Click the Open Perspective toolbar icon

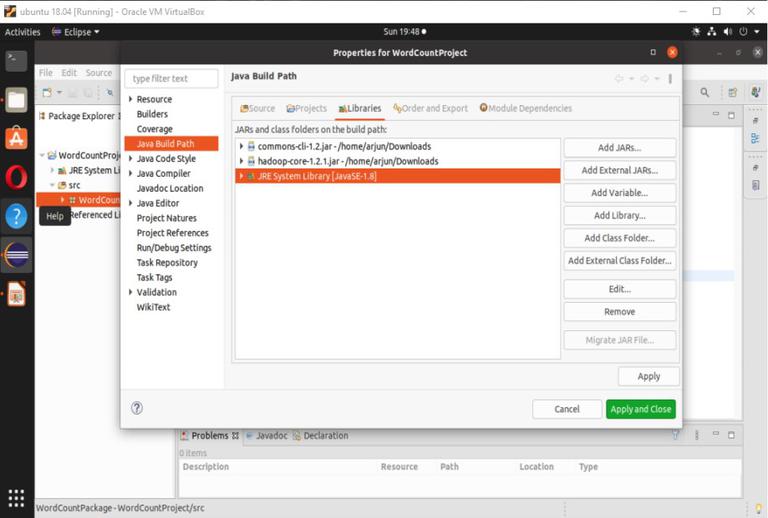pyautogui.click(x=733, y=93)
